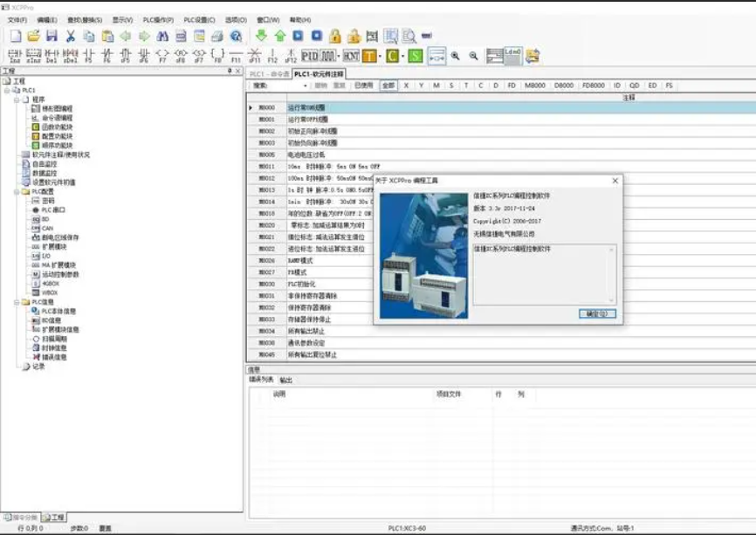Collapse the PLC配置 folder node
This screenshot has height=535, width=756.
click(x=17, y=192)
